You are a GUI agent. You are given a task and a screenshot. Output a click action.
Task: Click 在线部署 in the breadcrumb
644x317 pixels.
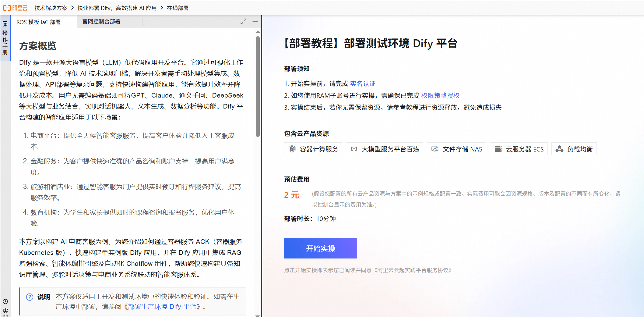click(178, 8)
